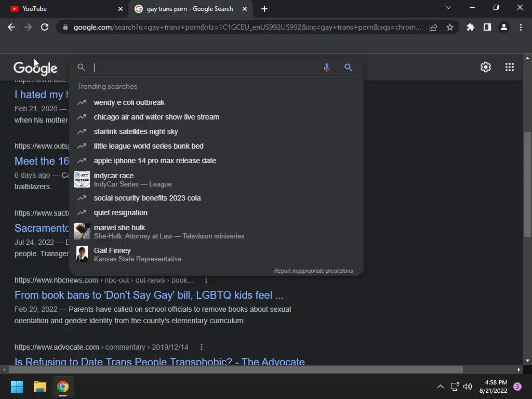Click the Chrome forward arrow
This screenshot has width=532, height=399.
tap(28, 27)
